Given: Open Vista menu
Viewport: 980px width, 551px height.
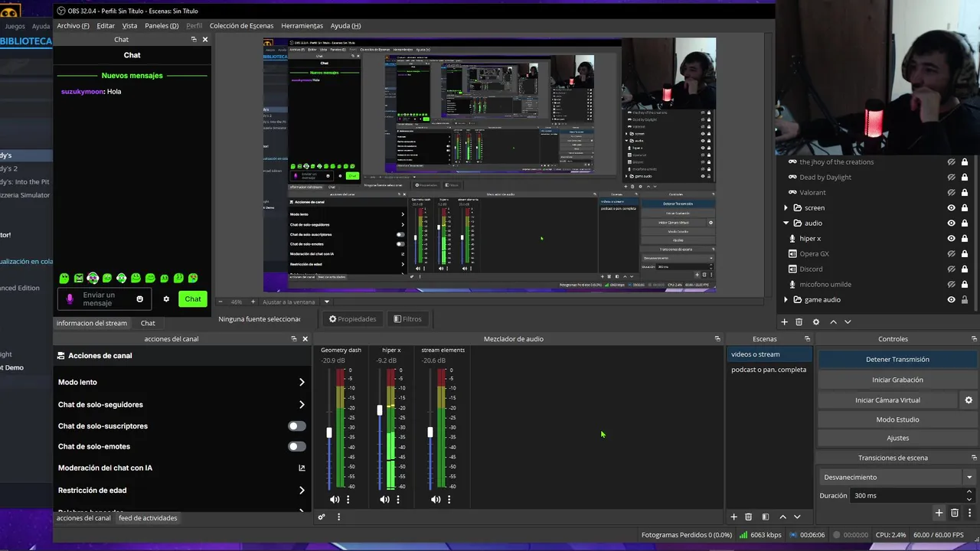Looking at the screenshot, I should (x=129, y=25).
